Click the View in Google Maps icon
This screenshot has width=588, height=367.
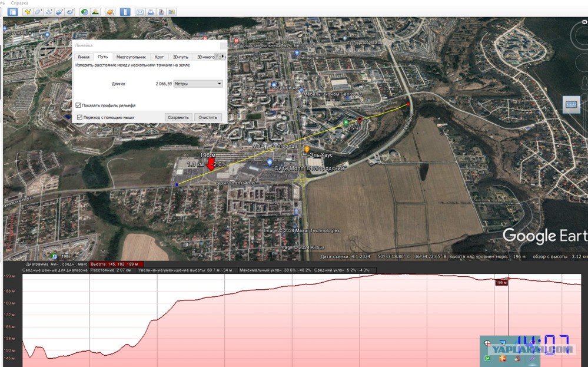(172, 12)
